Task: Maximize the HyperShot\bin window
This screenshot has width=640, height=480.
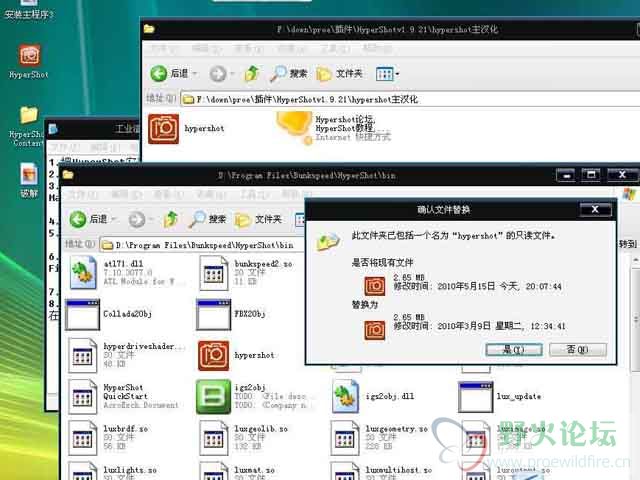Action: click(x=591, y=176)
